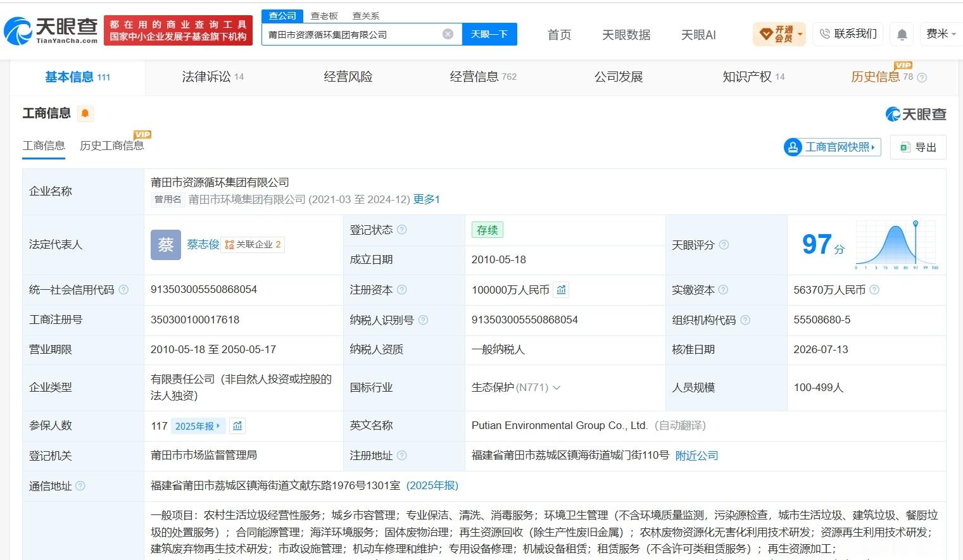Open 天眼数据 navigation item
This screenshot has height=560, width=963.
[x=626, y=35]
